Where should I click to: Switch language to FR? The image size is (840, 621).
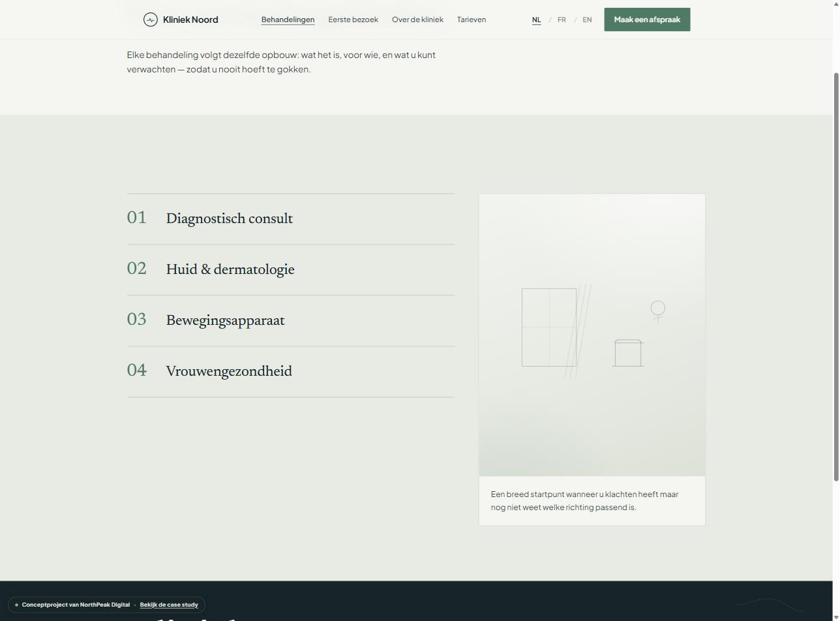(x=562, y=20)
